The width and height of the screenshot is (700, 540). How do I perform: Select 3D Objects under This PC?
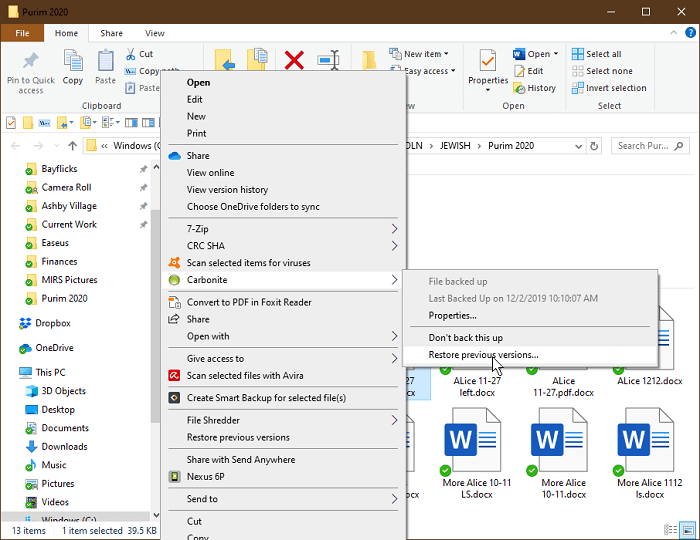(63, 391)
